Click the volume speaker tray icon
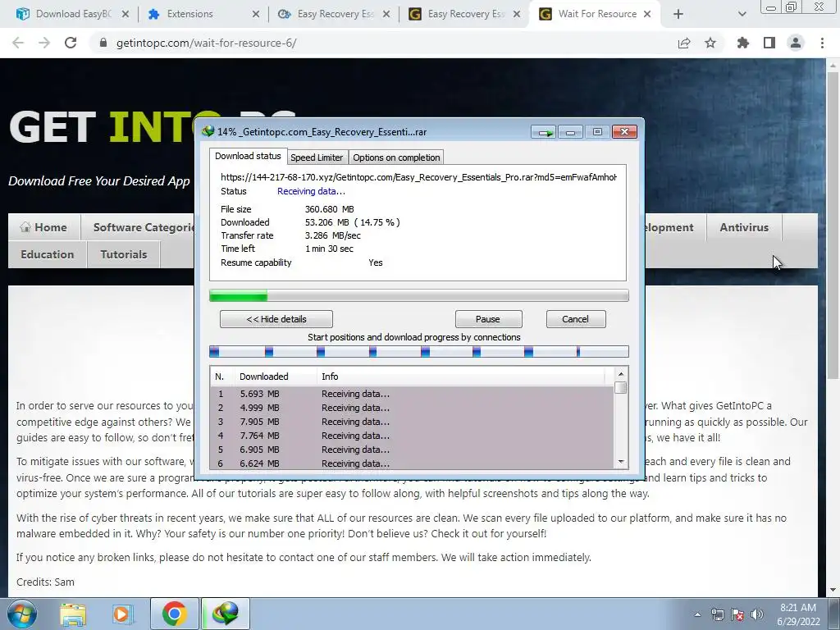The image size is (840, 630). [x=757, y=614]
